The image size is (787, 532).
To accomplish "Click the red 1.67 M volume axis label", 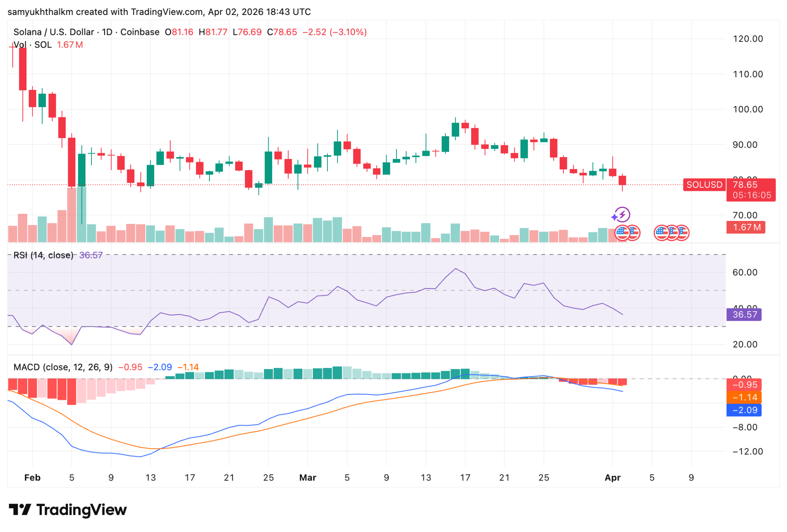I will [x=745, y=227].
